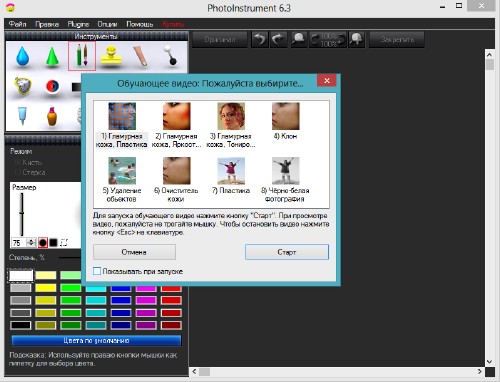Select the Кисть mode option
This screenshot has width=500, height=382.
coord(29,162)
